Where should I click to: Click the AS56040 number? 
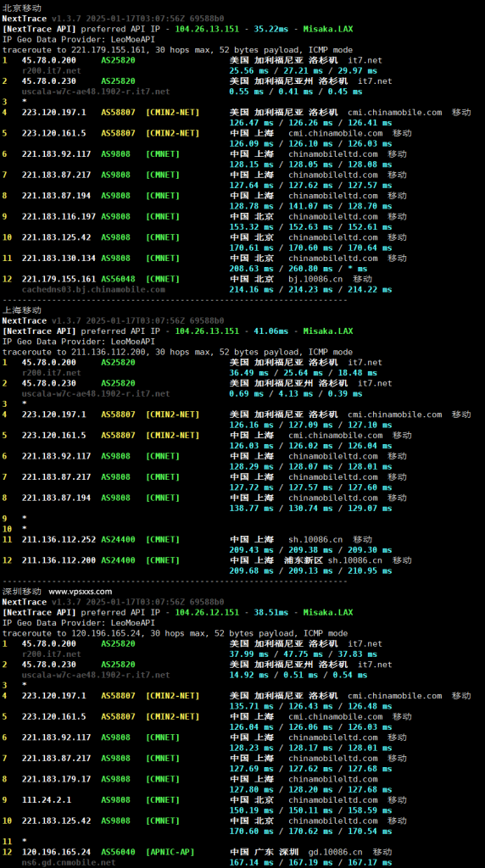click(x=118, y=852)
